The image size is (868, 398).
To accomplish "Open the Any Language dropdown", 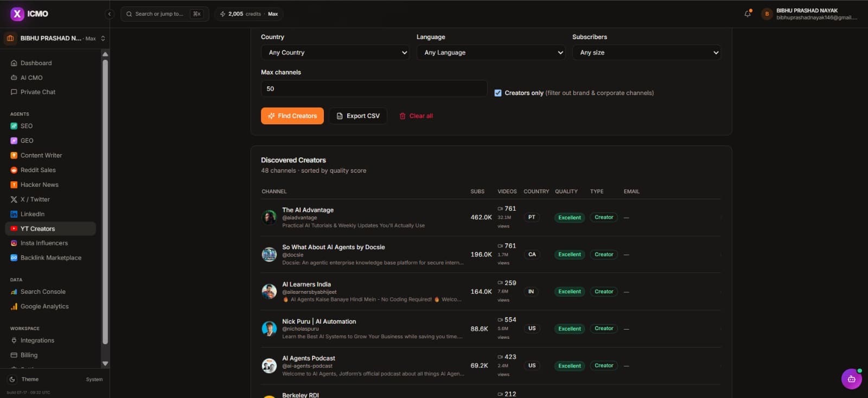I will (491, 53).
